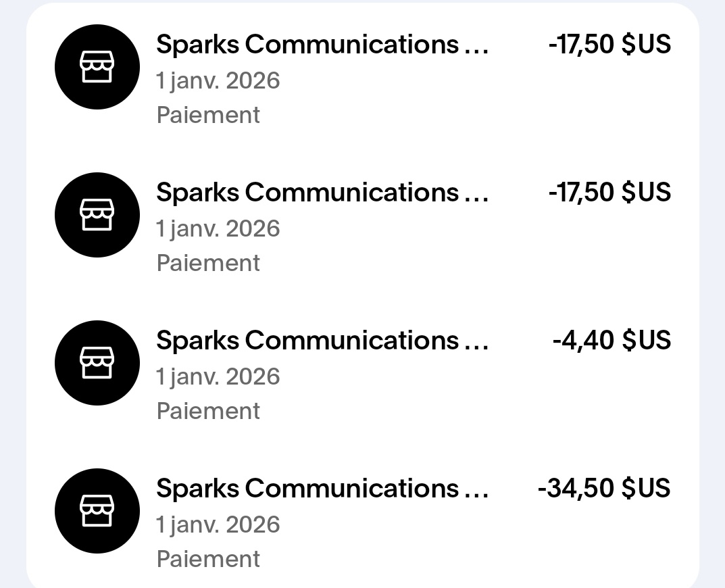Open the first Sparks Communications transaction title

[322, 45]
